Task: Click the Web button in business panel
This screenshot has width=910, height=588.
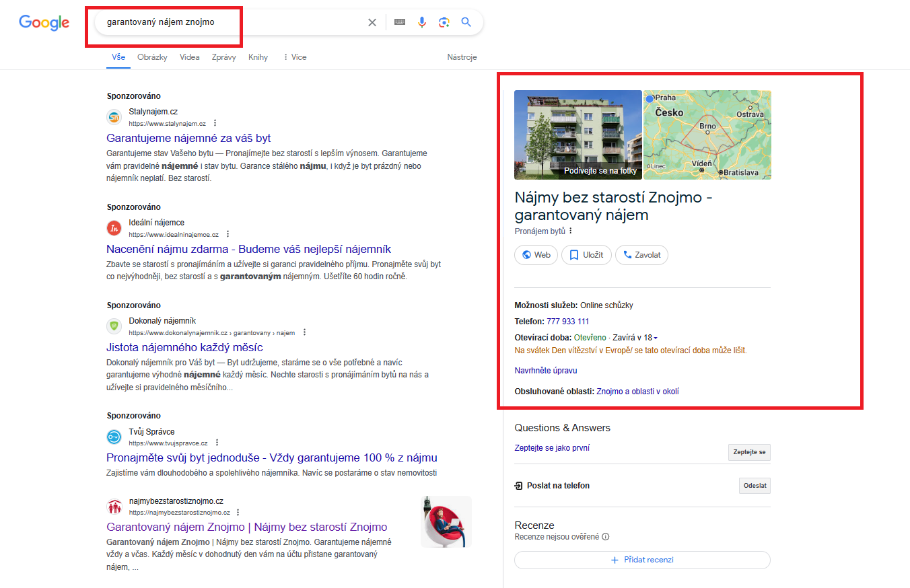Action: coord(536,255)
